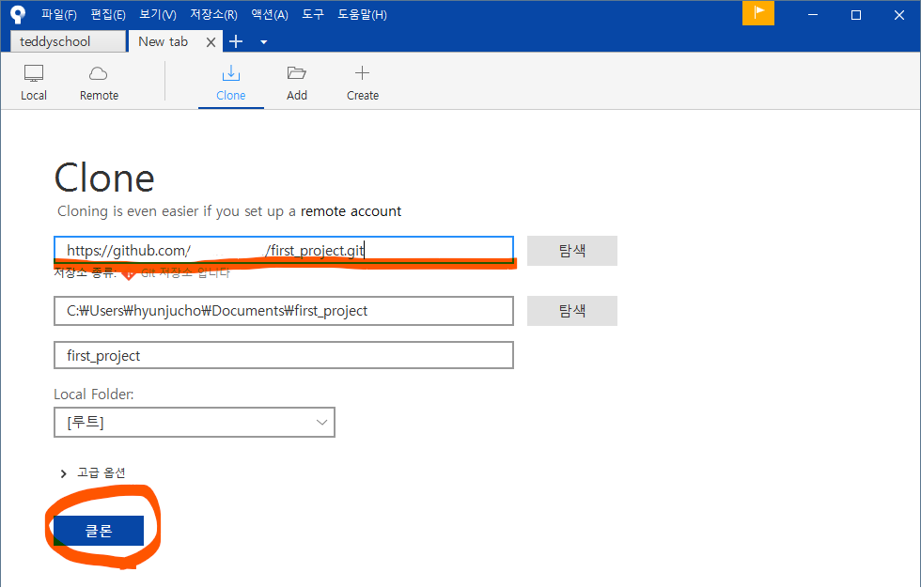The height and width of the screenshot is (588, 921).
Task: Open the Create repository option
Action: 363,83
